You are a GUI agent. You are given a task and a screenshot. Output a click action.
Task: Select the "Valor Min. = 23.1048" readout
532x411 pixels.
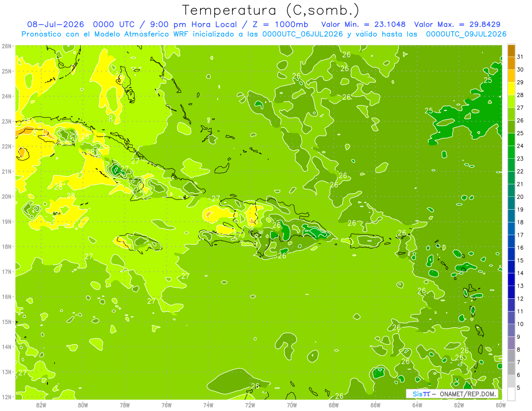(363, 24)
